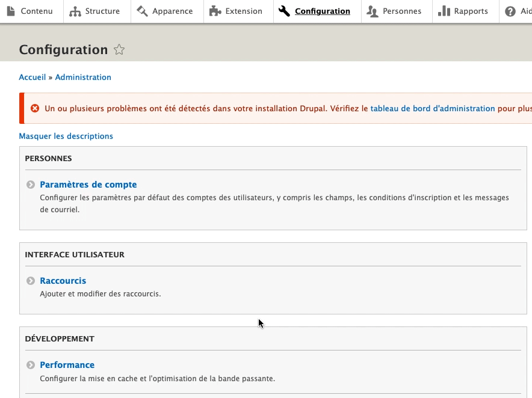Click the Personnes user icon
Screen dimensions: 532x398
point(373,11)
